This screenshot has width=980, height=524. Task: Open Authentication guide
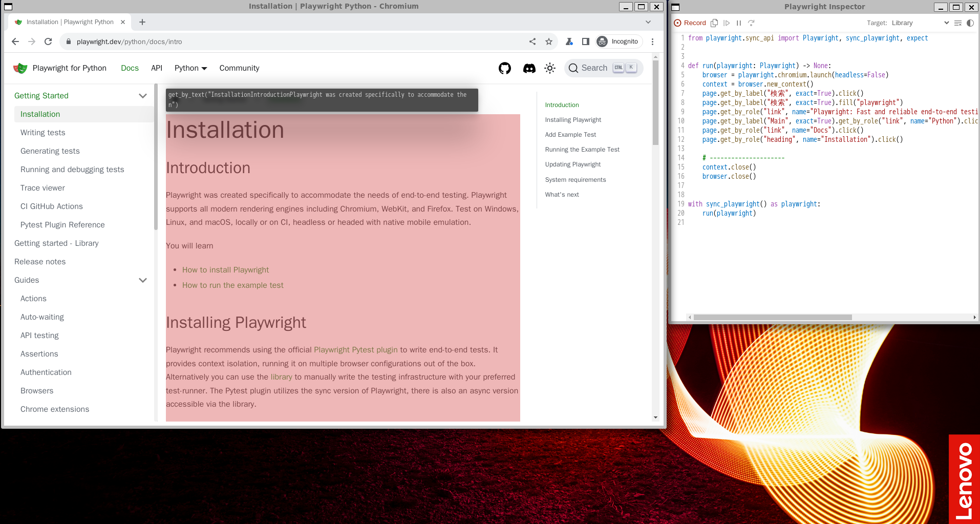tap(84, 372)
